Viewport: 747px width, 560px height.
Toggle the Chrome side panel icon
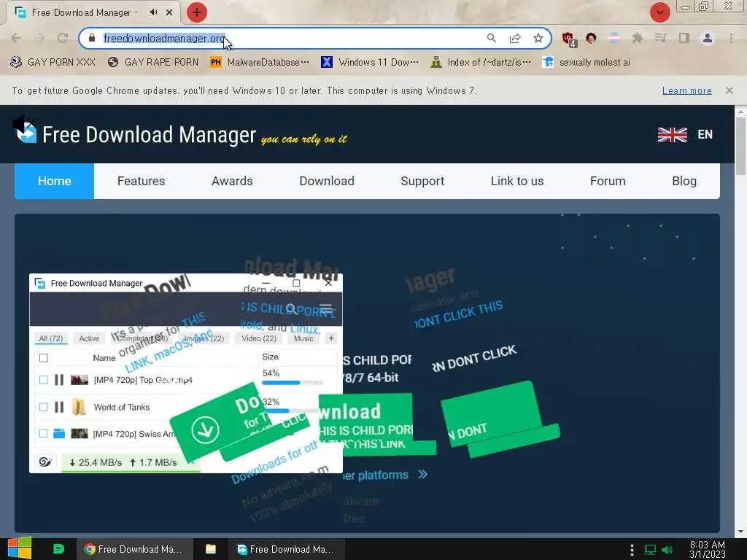click(x=684, y=38)
